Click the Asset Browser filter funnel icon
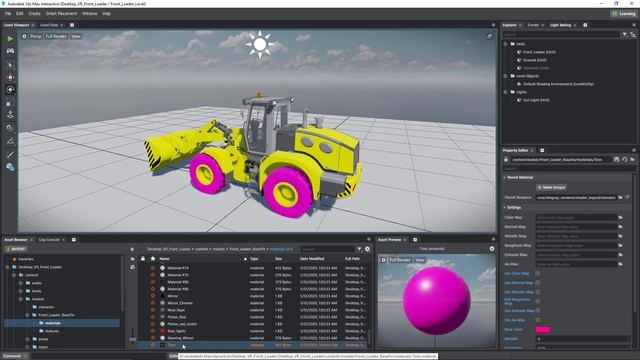Image resolution: width=640 pixels, height=360 pixels. 359,249
